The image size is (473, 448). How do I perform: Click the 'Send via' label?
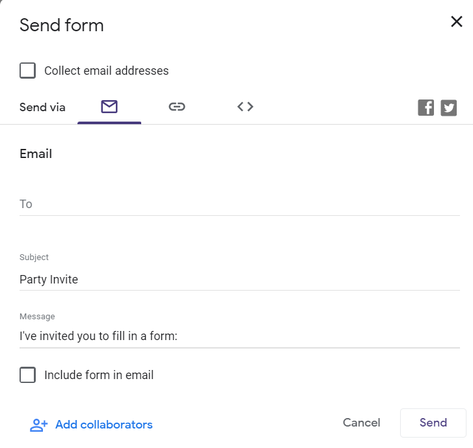[42, 107]
